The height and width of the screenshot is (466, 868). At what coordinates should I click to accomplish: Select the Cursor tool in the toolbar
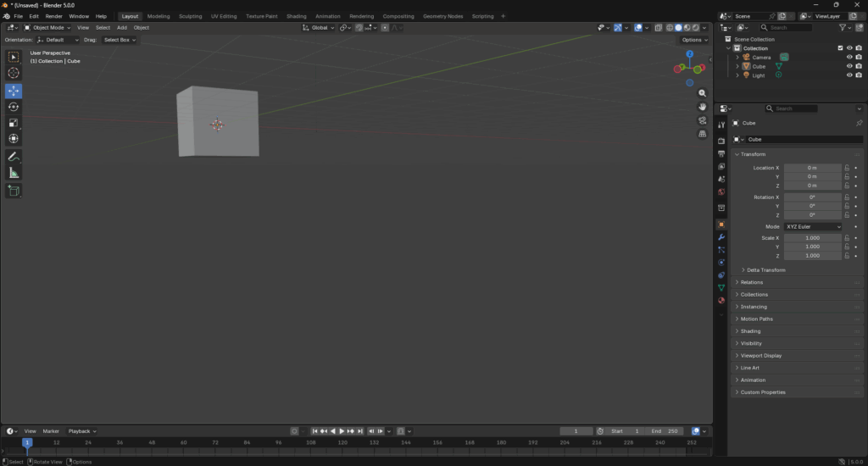tap(14, 74)
